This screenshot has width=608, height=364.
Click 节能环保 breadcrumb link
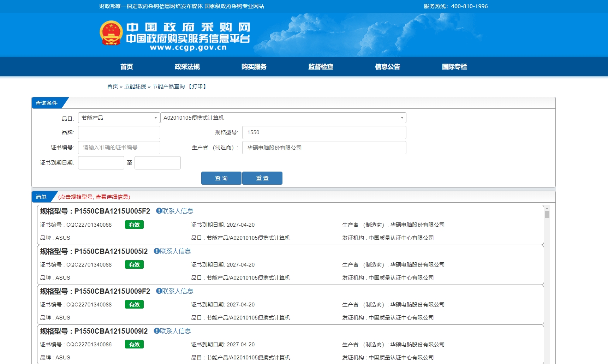point(135,86)
